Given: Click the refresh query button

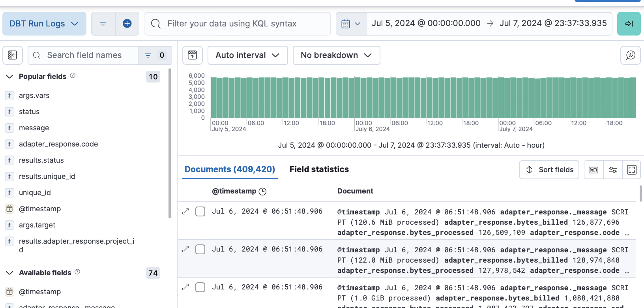Looking at the screenshot, I should point(629,24).
